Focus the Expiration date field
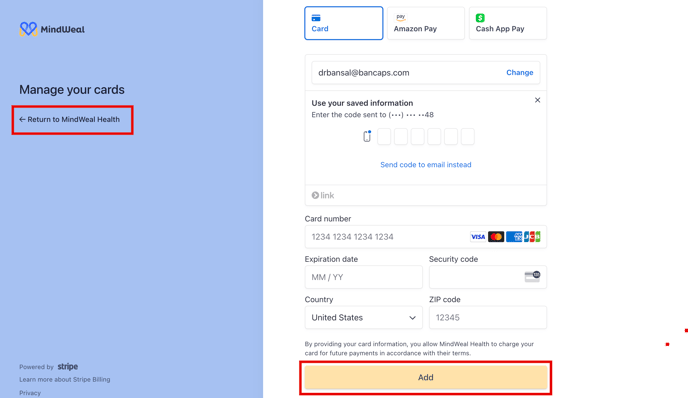The height and width of the screenshot is (398, 688). 363,277
